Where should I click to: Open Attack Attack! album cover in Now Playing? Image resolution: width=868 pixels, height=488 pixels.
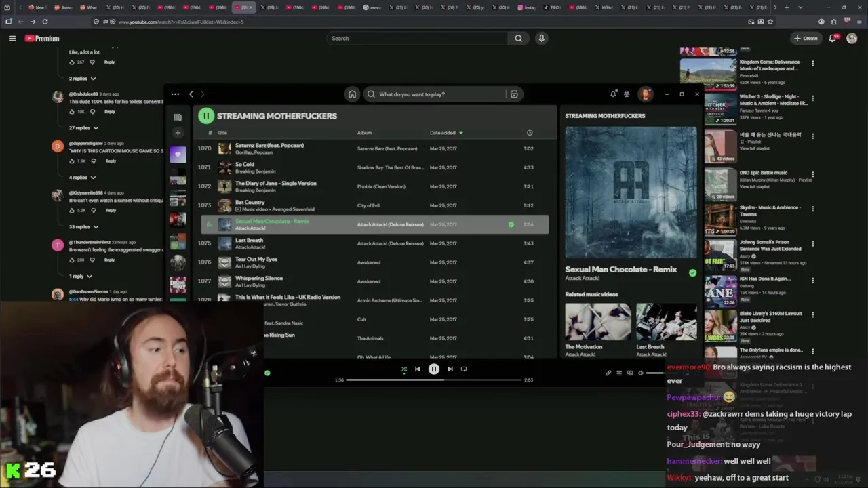point(631,192)
